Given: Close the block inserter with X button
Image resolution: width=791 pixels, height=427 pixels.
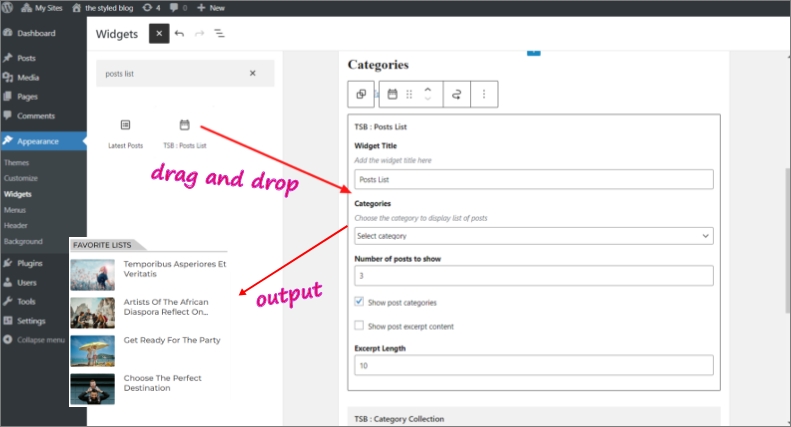Looking at the screenshot, I should click(x=159, y=34).
